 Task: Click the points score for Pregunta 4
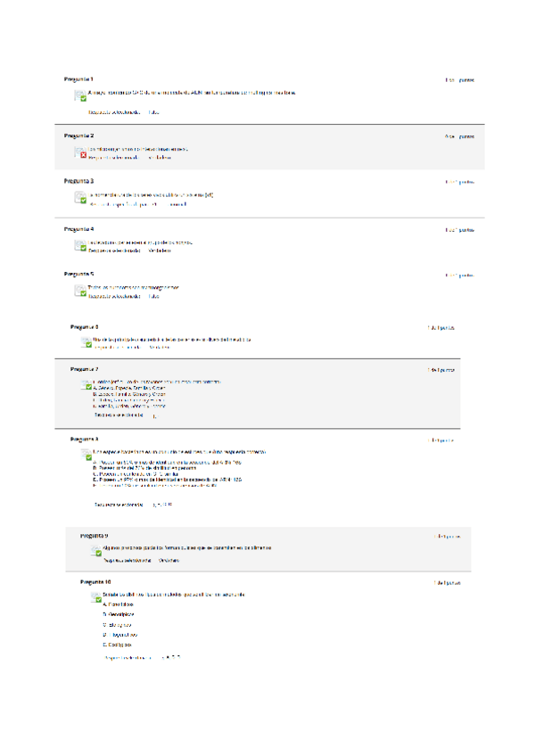click(459, 230)
